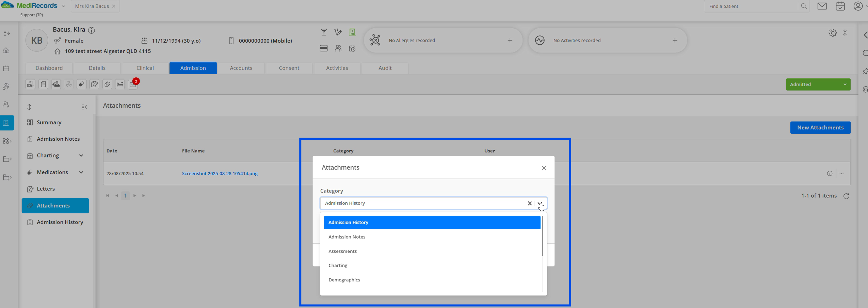Click the patient info circle next to Bacus, Kira
Image resolution: width=868 pixels, height=308 pixels.
click(x=91, y=30)
